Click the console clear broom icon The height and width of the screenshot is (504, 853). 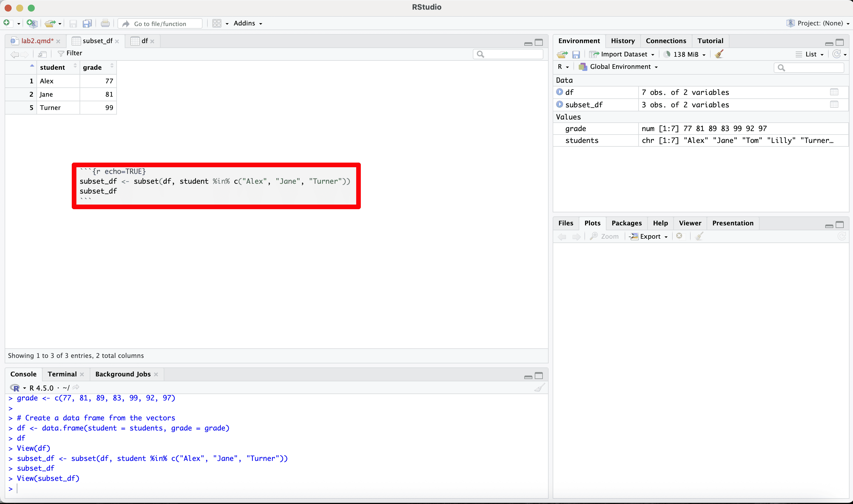(x=539, y=387)
